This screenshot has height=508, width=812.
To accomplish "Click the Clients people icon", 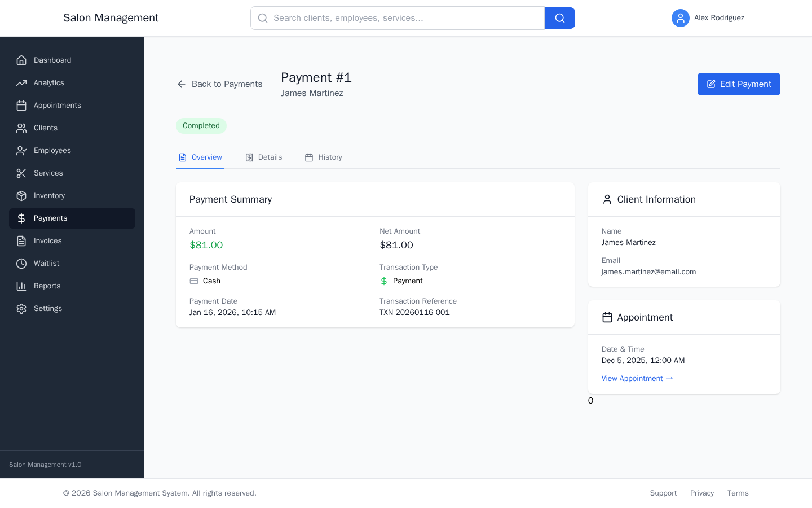I will 21,128.
